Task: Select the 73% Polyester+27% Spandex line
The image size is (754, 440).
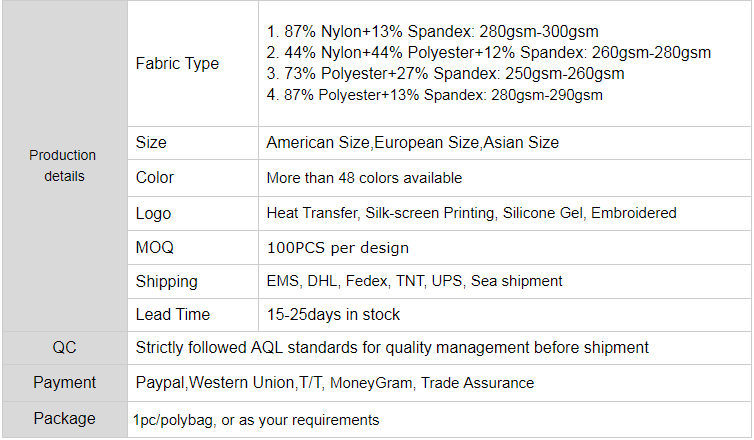Action: (445, 74)
